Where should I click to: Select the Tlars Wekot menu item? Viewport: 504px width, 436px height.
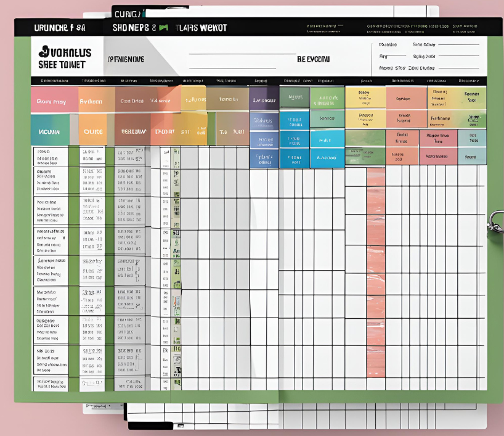pyautogui.click(x=200, y=27)
